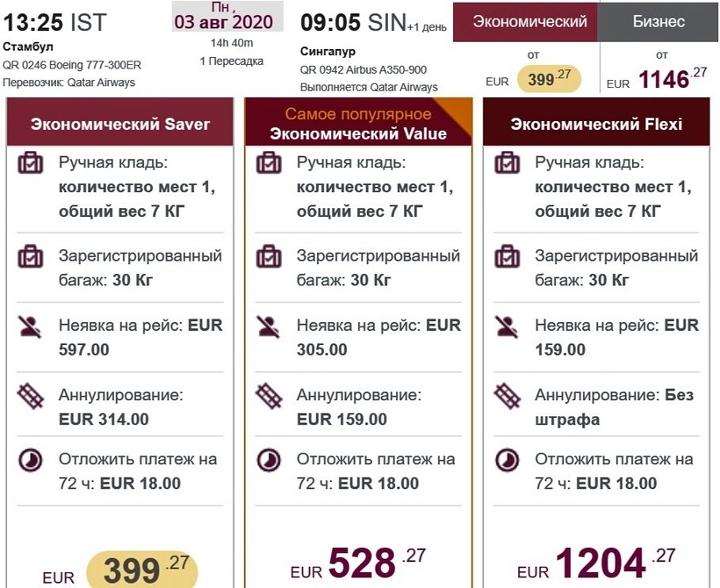Switch to the Бизнес cabin tab
This screenshot has width=720, height=588.
(x=659, y=22)
